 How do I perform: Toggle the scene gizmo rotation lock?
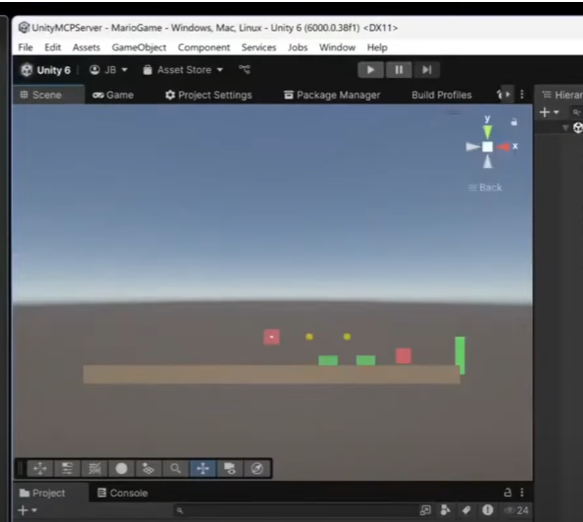514,122
